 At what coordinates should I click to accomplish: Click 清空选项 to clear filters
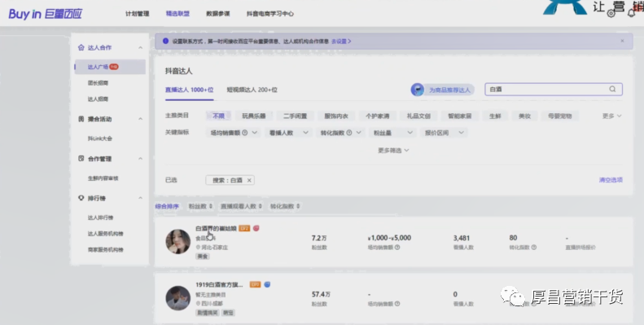tap(611, 180)
